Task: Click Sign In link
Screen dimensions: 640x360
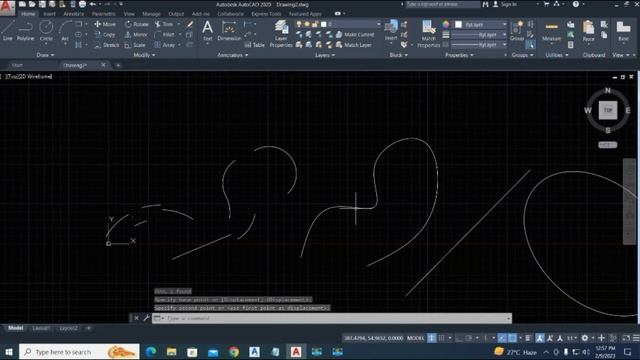Action: (x=505, y=4)
